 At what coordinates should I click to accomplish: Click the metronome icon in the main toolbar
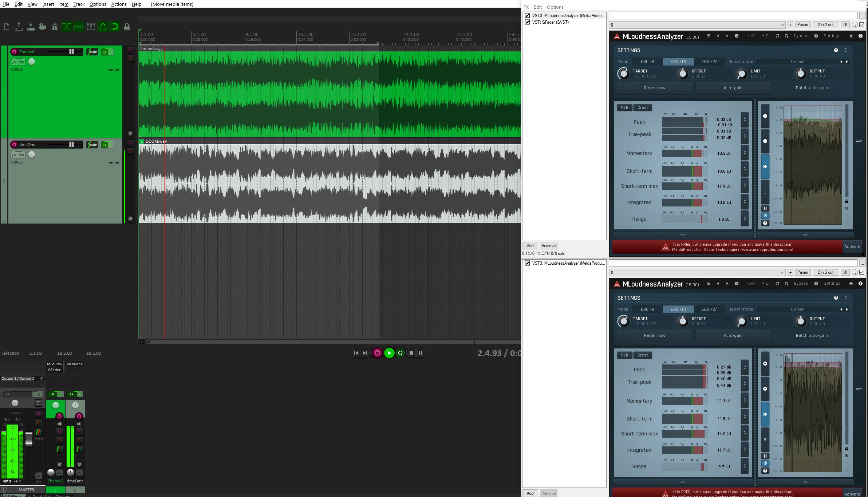(55, 26)
